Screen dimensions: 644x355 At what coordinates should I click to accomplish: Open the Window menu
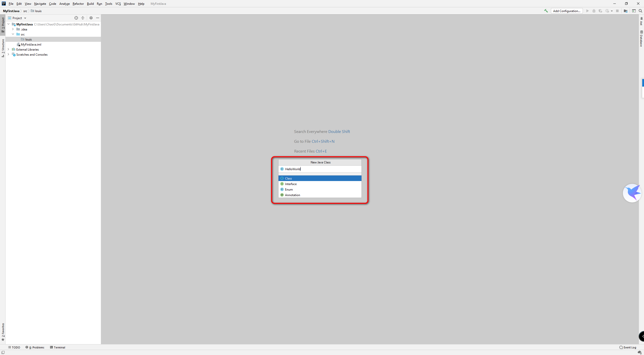(x=129, y=4)
